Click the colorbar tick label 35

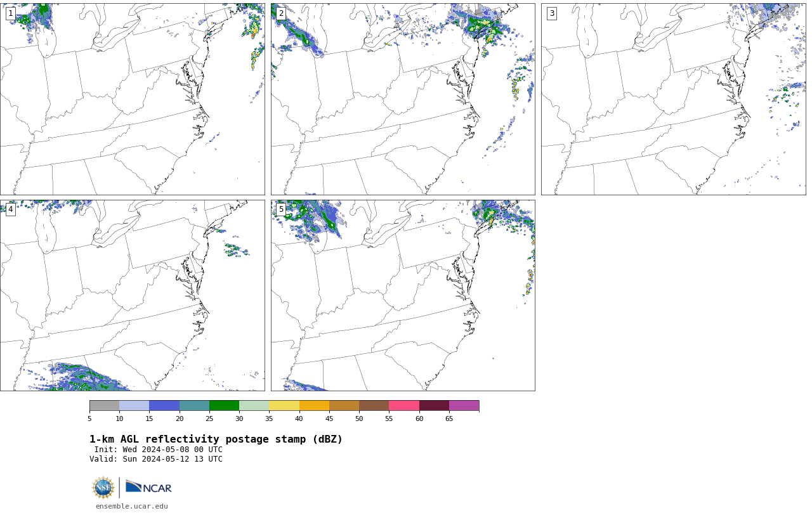pos(269,419)
